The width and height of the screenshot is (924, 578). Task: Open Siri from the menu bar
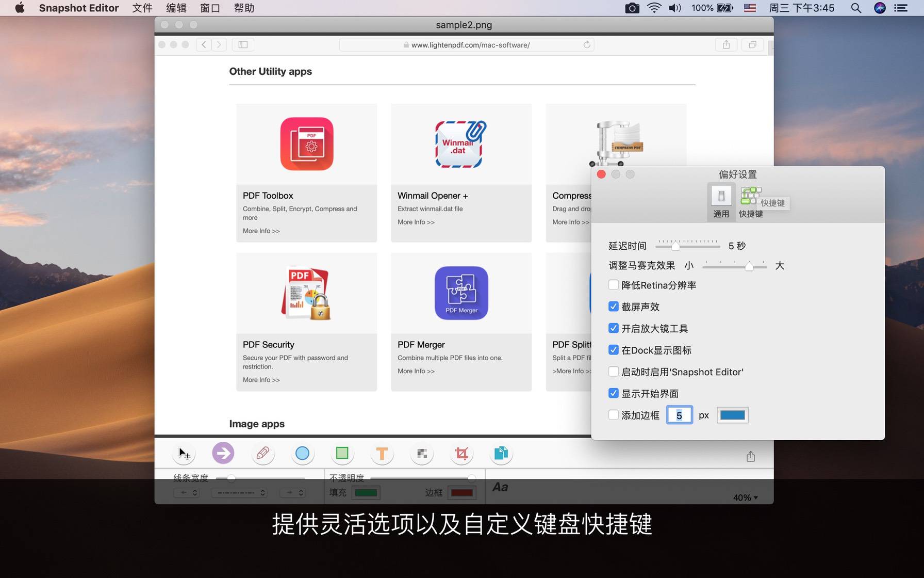(x=880, y=8)
